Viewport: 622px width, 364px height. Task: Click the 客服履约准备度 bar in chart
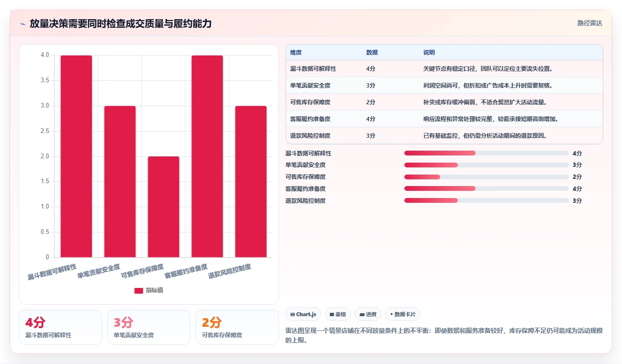207,156
